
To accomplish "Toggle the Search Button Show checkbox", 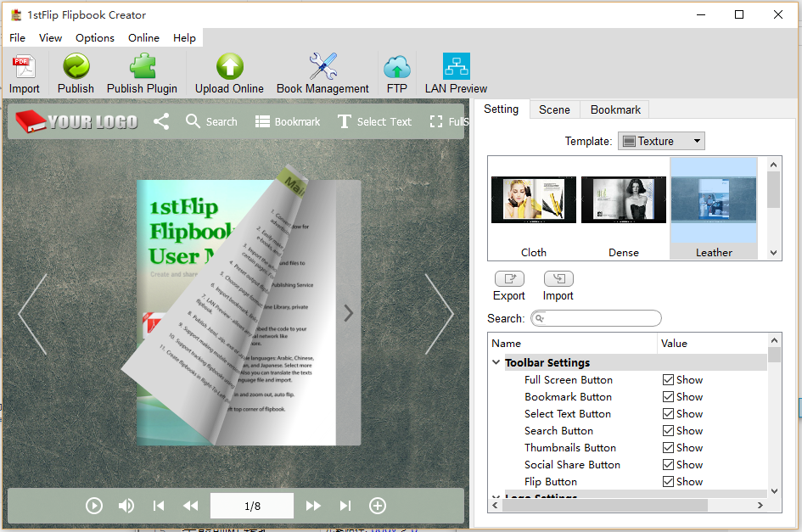I will click(669, 431).
